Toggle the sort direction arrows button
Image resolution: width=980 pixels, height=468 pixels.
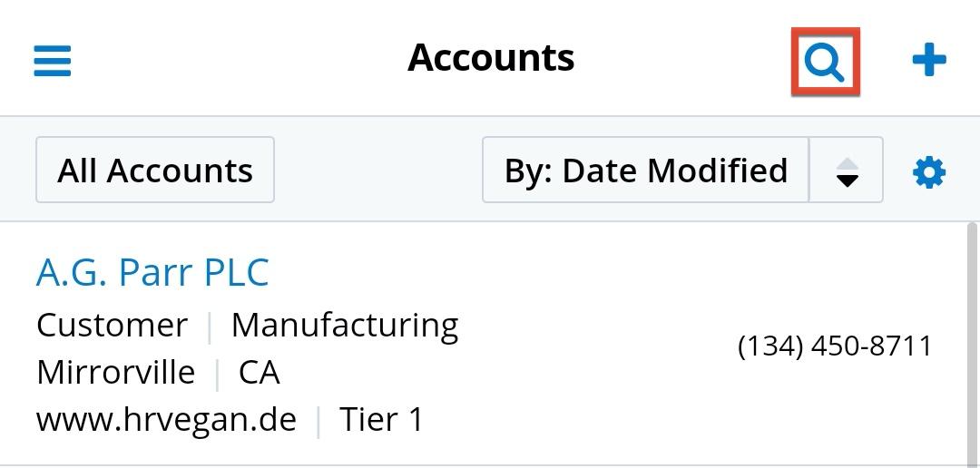pyautogui.click(x=847, y=171)
